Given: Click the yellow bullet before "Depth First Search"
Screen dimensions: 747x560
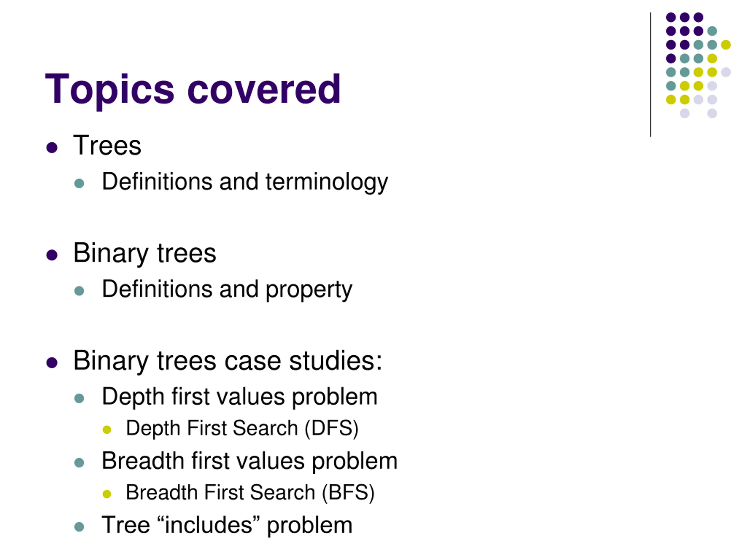Looking at the screenshot, I should point(107,429).
